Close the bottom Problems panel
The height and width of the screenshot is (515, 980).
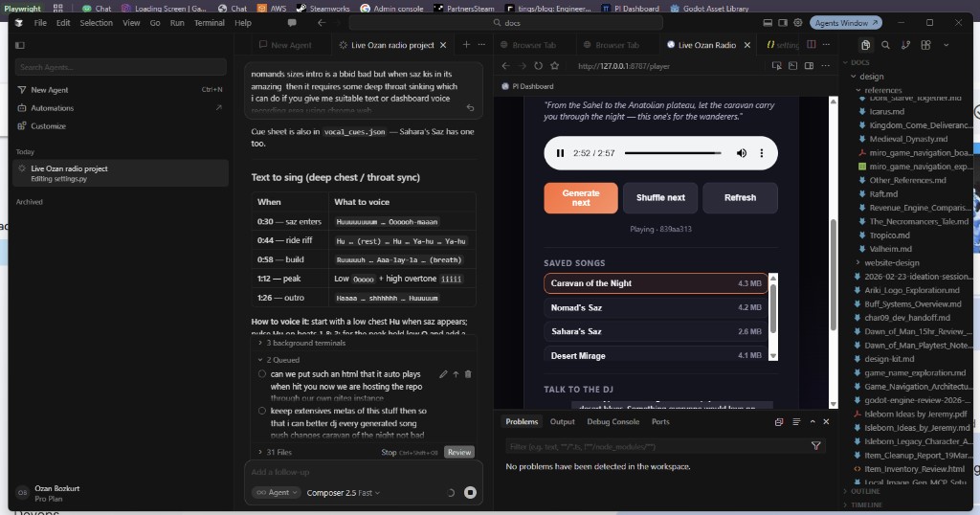point(826,422)
